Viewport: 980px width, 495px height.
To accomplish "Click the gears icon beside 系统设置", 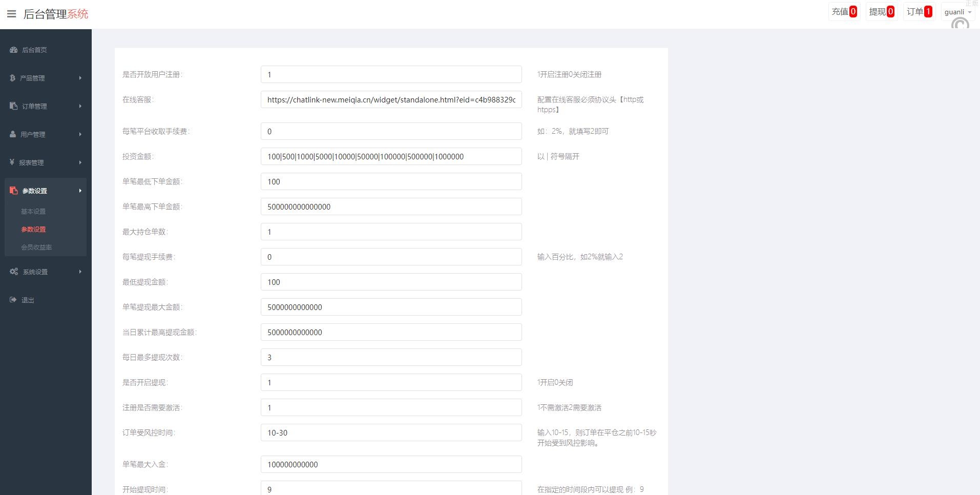I will [14, 272].
